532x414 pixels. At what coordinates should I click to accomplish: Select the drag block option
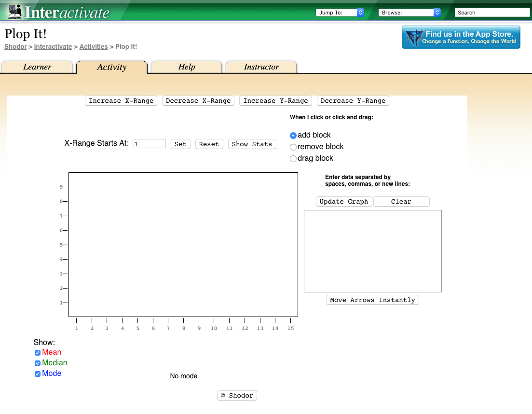pos(293,159)
